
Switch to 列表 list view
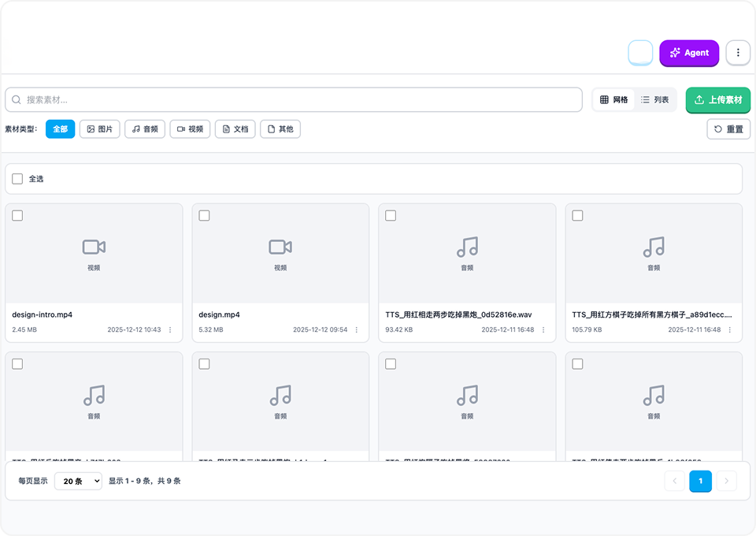[x=654, y=100]
